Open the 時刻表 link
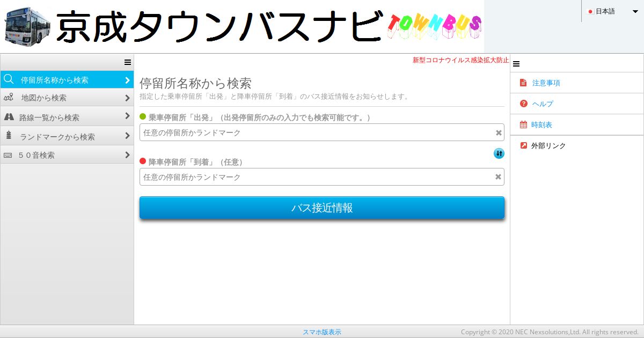644x338 pixels. pos(541,124)
